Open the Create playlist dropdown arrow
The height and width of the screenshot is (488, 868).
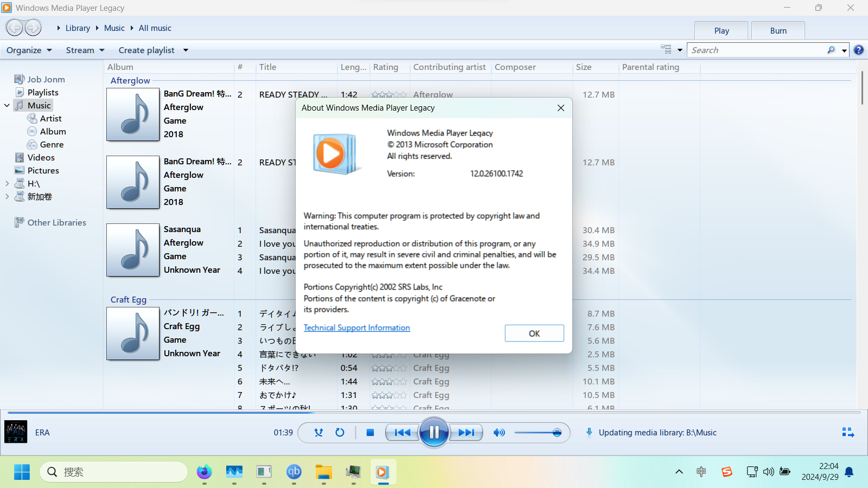[x=186, y=50]
